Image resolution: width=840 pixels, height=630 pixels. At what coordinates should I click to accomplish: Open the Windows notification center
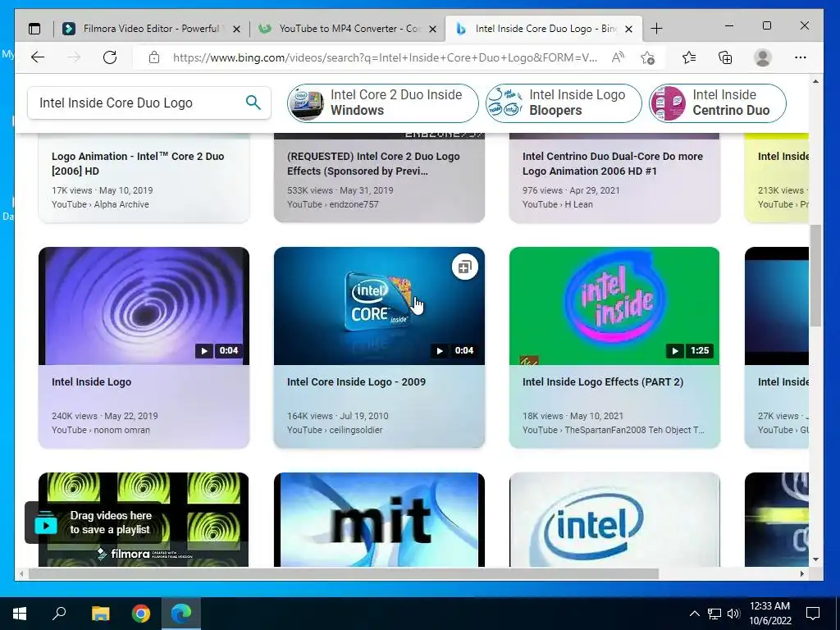pyautogui.click(x=813, y=614)
